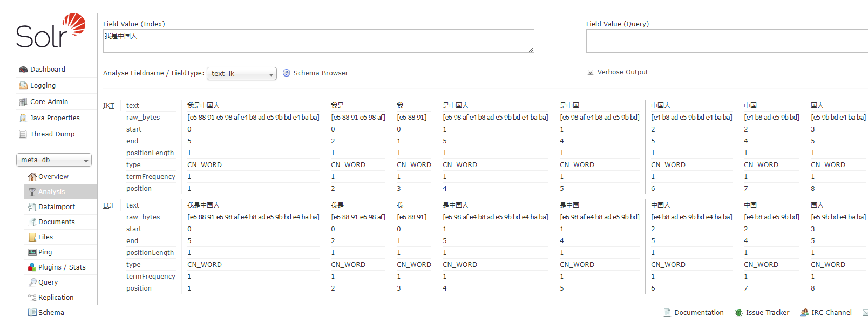Click the Dataimport icon
Viewport: 868px width, 317px height.
pos(32,207)
